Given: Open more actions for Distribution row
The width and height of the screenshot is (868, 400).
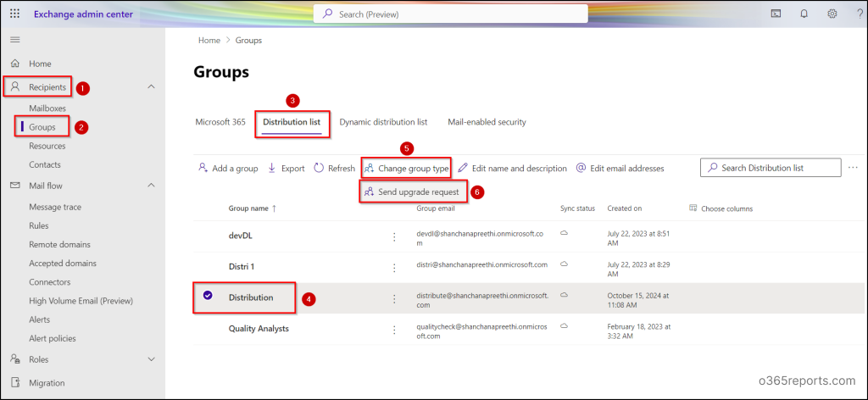Looking at the screenshot, I should pos(394,299).
